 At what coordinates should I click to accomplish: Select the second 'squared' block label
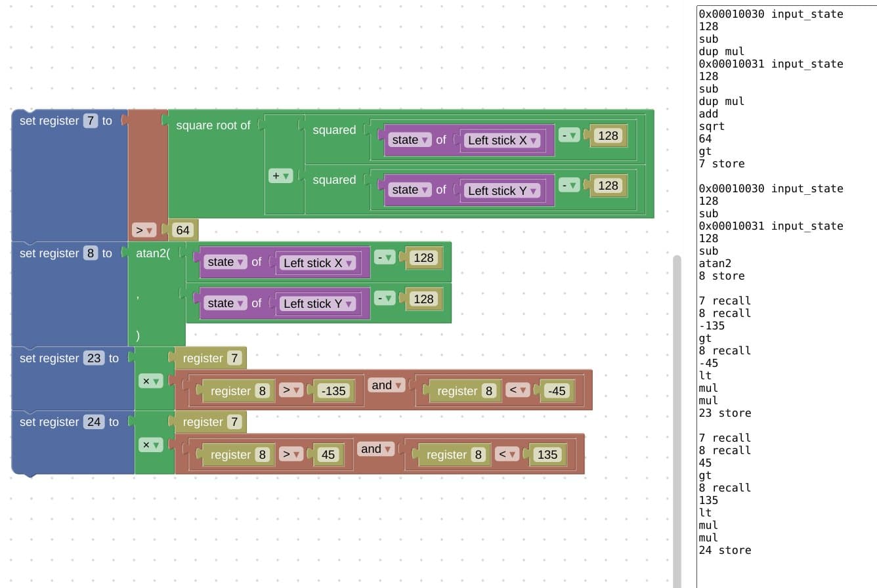point(334,180)
